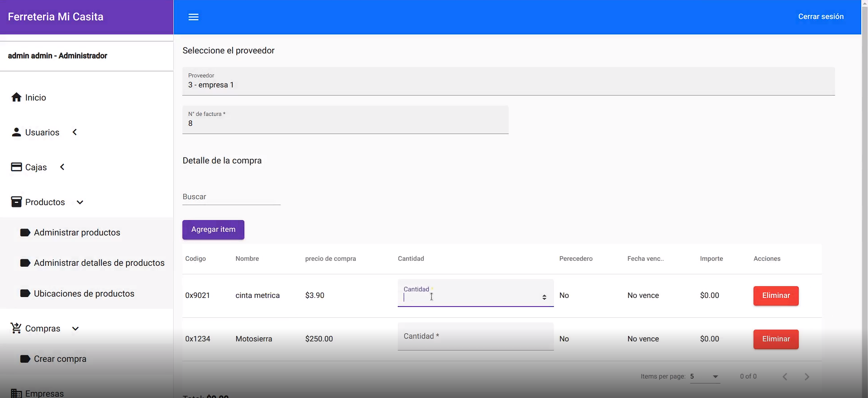868x398 pixels.
Task: Expand the Cajas submenu chevron
Action: [x=62, y=167]
